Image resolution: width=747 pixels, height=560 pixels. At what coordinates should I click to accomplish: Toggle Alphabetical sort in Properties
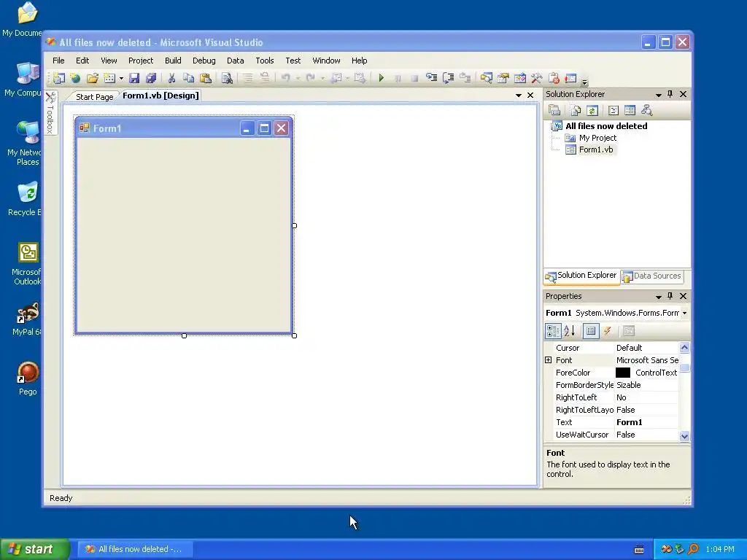570,331
